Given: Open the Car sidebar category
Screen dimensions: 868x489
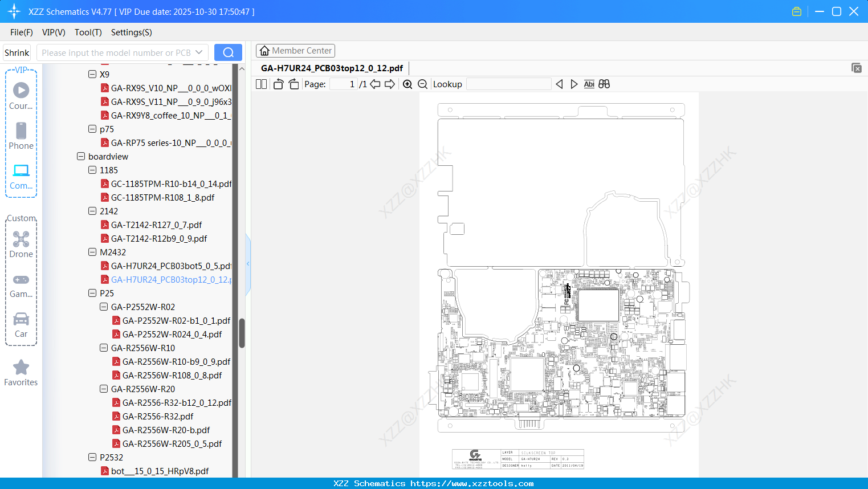Looking at the screenshot, I should coord(21,325).
